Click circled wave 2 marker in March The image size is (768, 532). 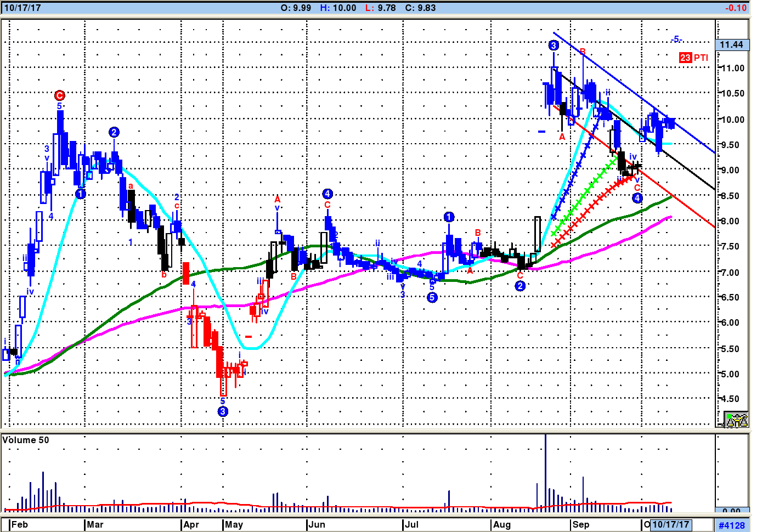click(114, 132)
